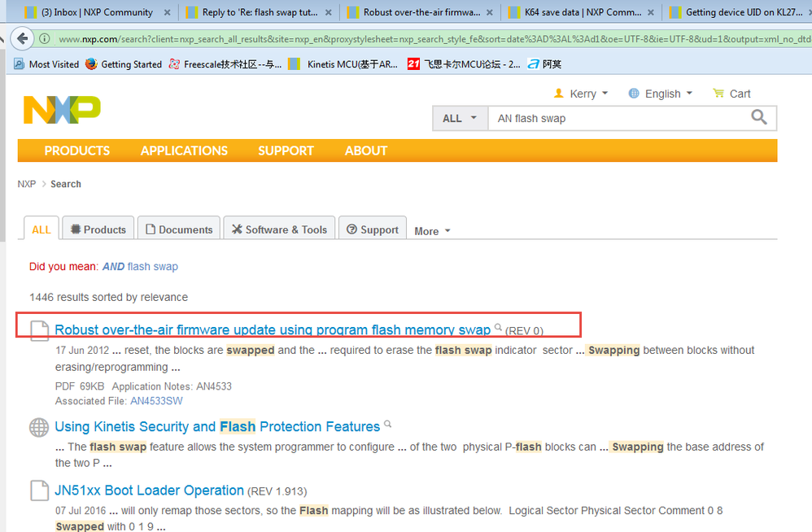Switch to Getting device UID on KL27 tab
Screen dimensions: 812x532
coord(738,12)
